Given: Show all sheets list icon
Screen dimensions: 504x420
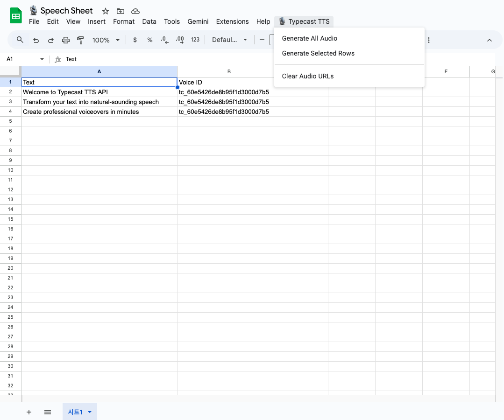Looking at the screenshot, I should (48, 412).
